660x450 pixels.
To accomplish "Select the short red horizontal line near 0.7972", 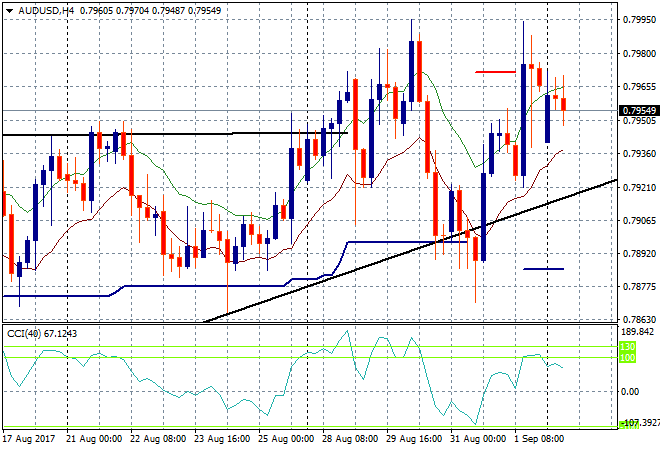I will click(x=495, y=72).
